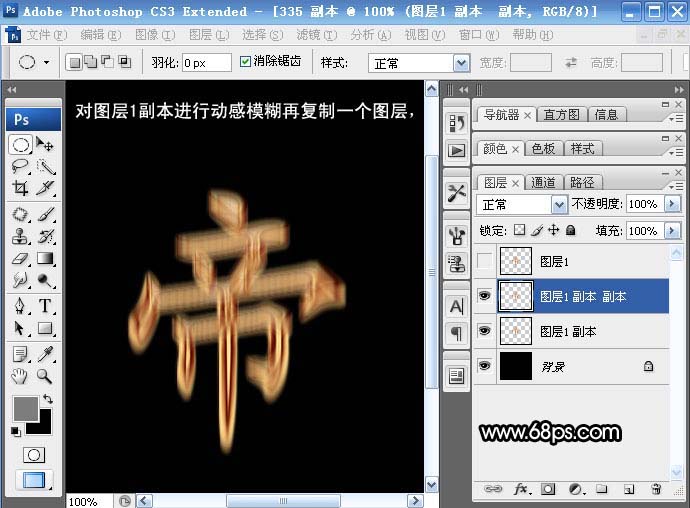
Task: Show the hidden 图层1 layer
Action: [485, 262]
